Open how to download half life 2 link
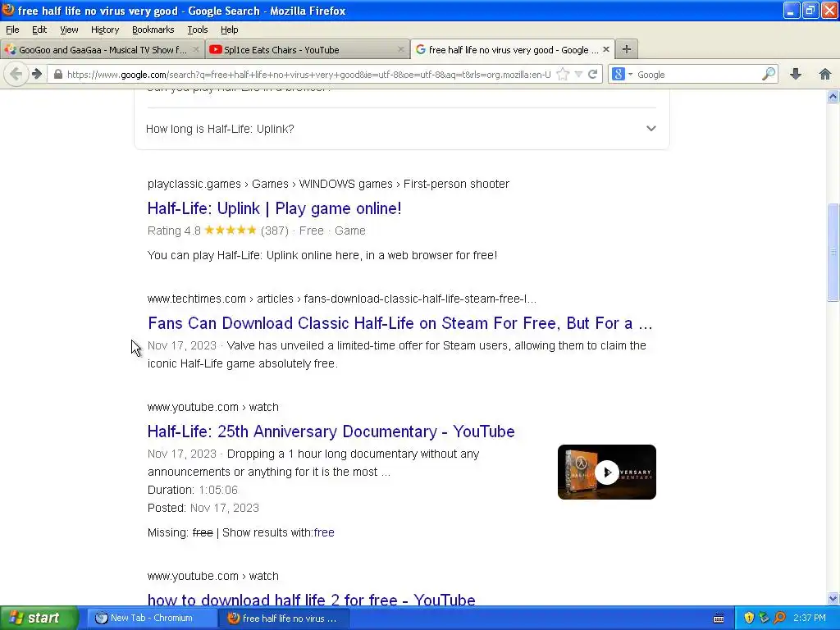Screen dimensions: 840x630 [311, 599]
